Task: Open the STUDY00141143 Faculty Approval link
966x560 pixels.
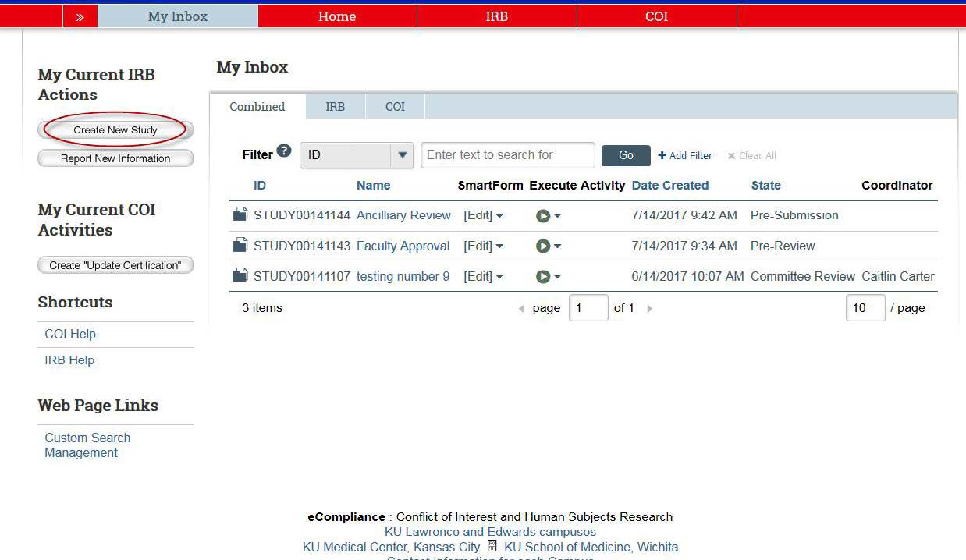Action: pyautogui.click(x=403, y=246)
